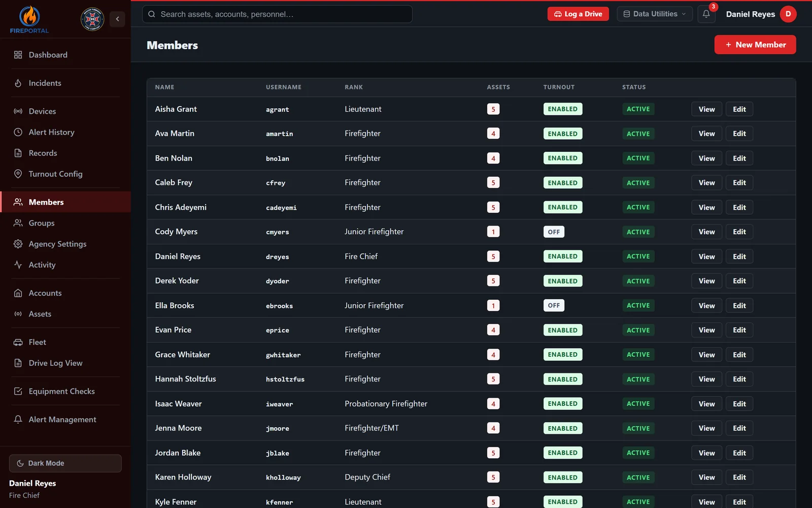Open the Data Utilities dropdown
This screenshot has width=812, height=508.
[655, 14]
